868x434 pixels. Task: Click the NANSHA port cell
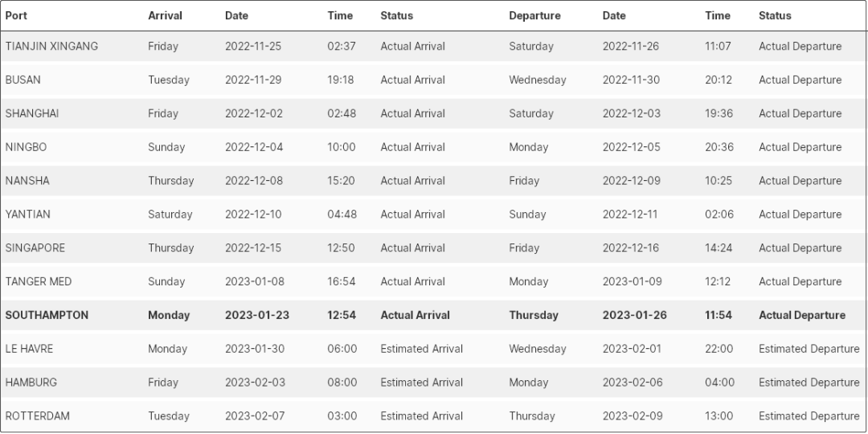(27, 181)
